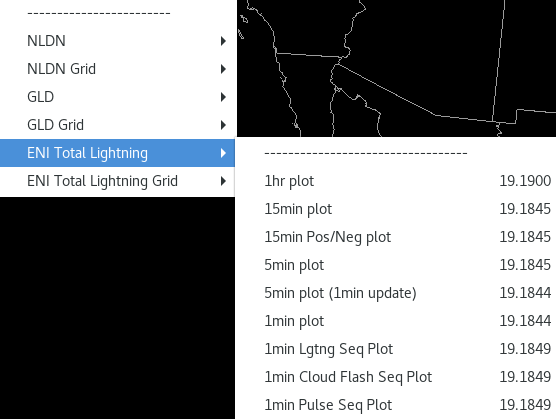Screen dimensions: 556x419
Task: Click the NLDN Grid submenu arrow
Action: click(x=223, y=69)
